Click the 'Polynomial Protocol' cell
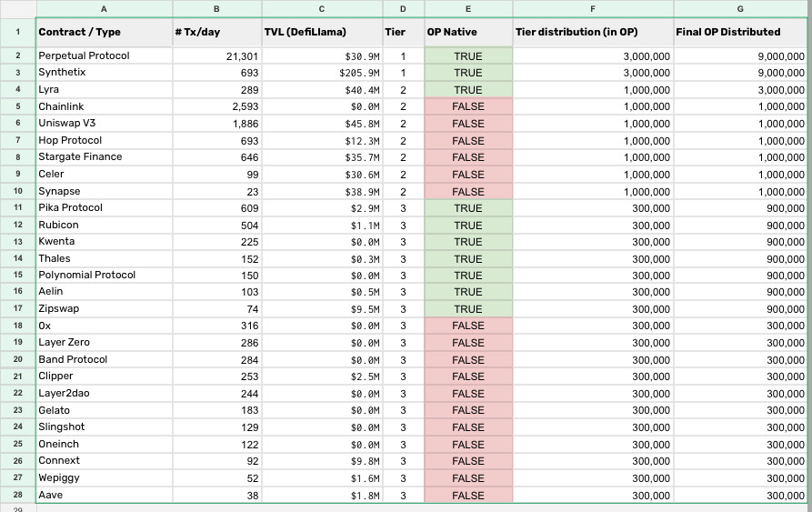This screenshot has width=812, height=512. pyautogui.click(x=103, y=275)
